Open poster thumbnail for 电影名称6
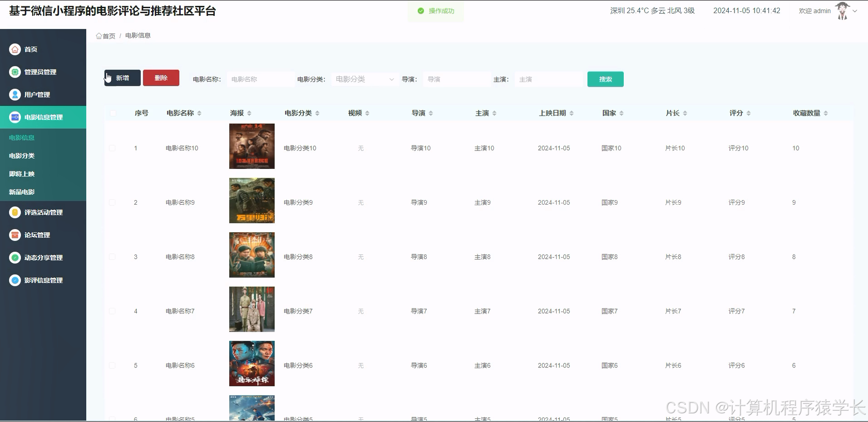Image resolution: width=868 pixels, height=422 pixels. pos(252,363)
